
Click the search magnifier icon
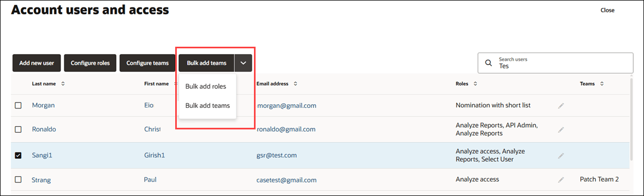click(488, 63)
